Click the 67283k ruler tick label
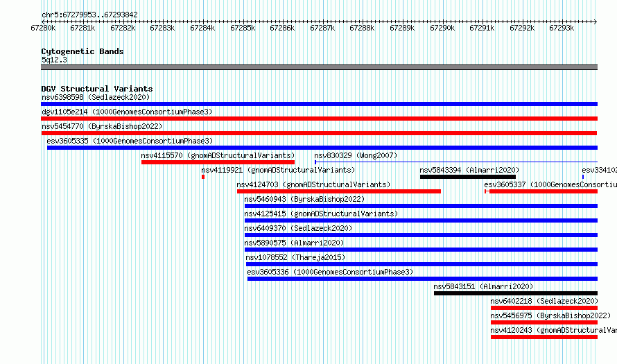 point(162,28)
